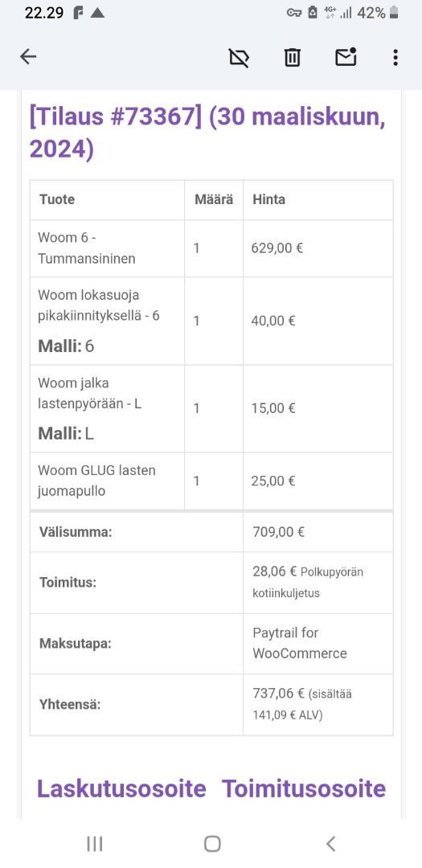Tap Paytrail for WooCommerce payment text

300,643
